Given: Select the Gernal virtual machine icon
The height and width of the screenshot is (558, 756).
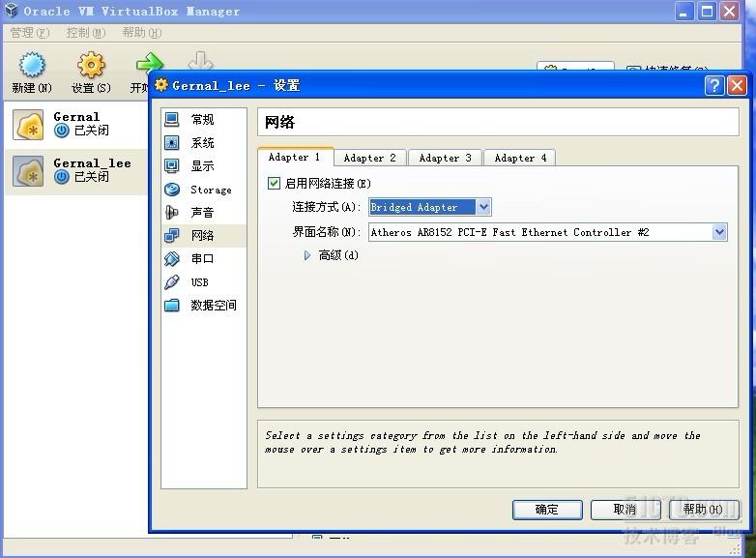Looking at the screenshot, I should [28, 125].
